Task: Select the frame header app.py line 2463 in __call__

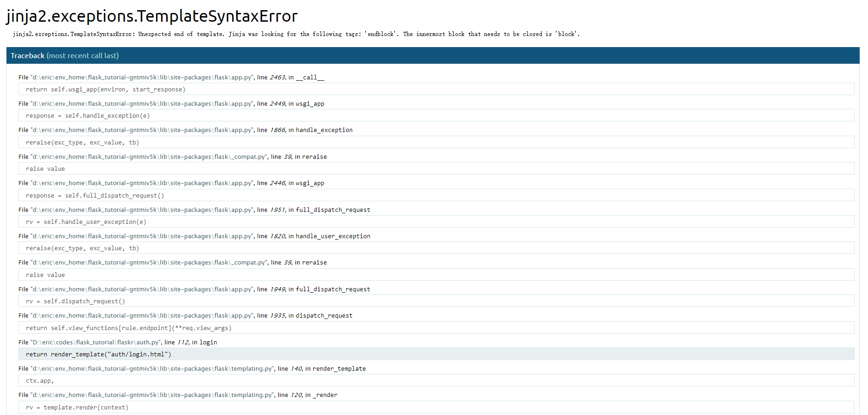Action: point(171,77)
